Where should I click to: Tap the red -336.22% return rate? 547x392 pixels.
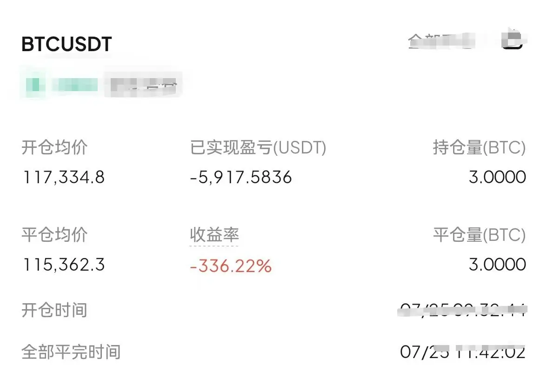(231, 266)
